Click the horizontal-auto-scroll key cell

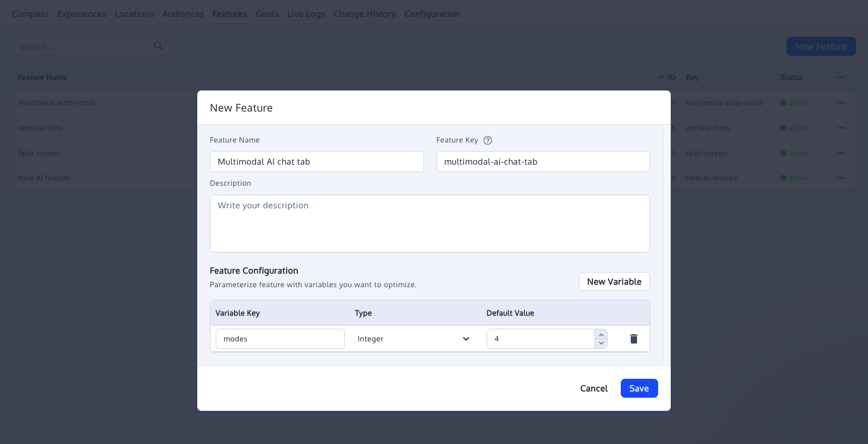(x=724, y=103)
